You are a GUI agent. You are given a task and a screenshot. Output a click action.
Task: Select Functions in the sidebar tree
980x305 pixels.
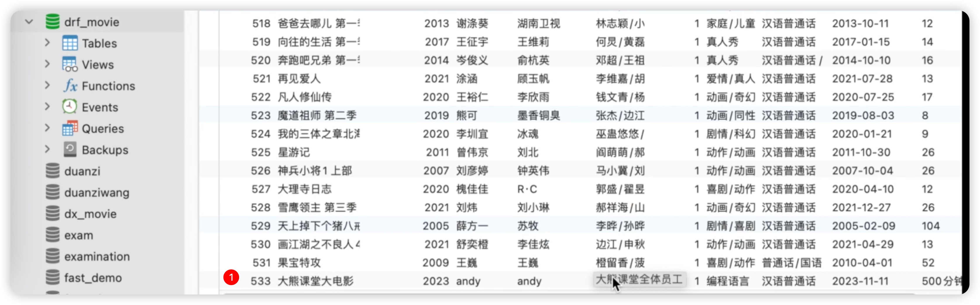109,86
